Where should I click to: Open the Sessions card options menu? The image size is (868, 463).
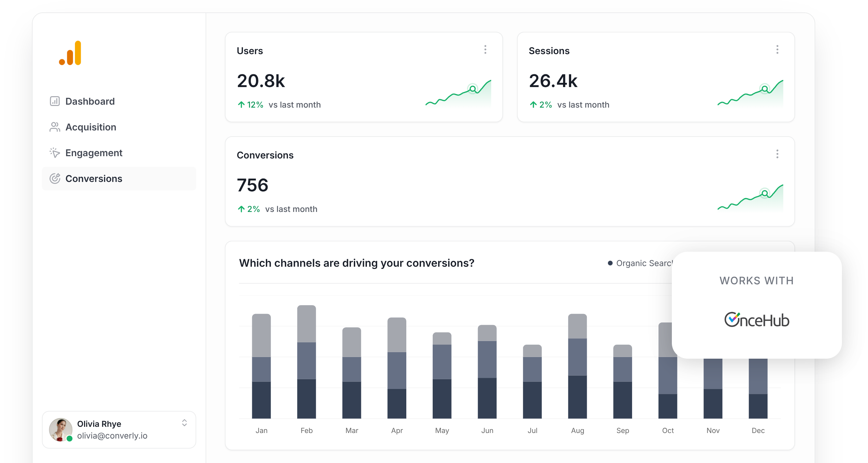pyautogui.click(x=777, y=50)
